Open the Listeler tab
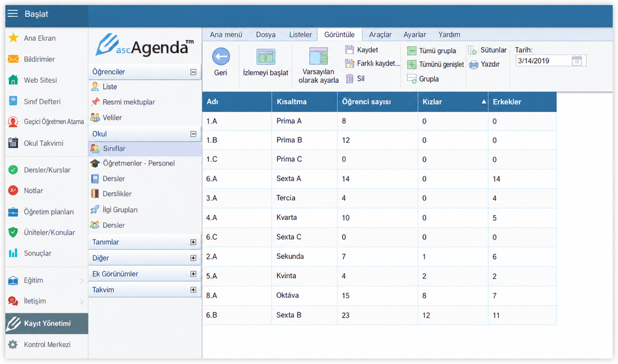The image size is (618, 364). [x=300, y=35]
